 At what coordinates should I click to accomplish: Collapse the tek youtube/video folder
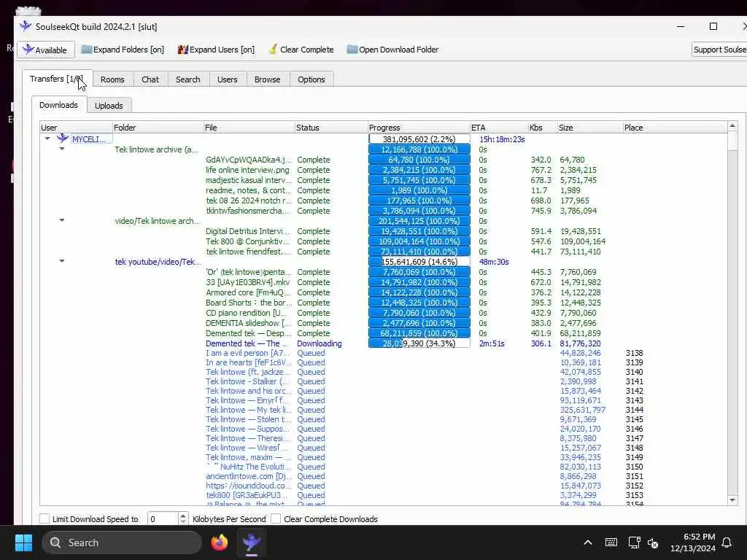(x=62, y=262)
